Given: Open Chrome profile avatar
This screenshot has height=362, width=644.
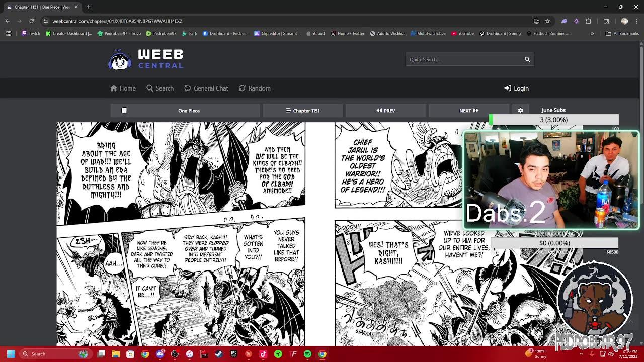Looking at the screenshot, I should 624,21.
